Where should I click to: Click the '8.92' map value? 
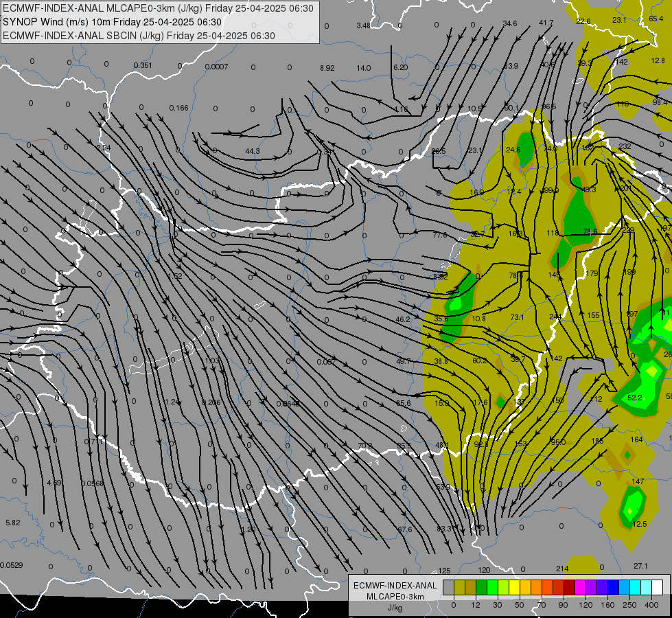[327, 68]
